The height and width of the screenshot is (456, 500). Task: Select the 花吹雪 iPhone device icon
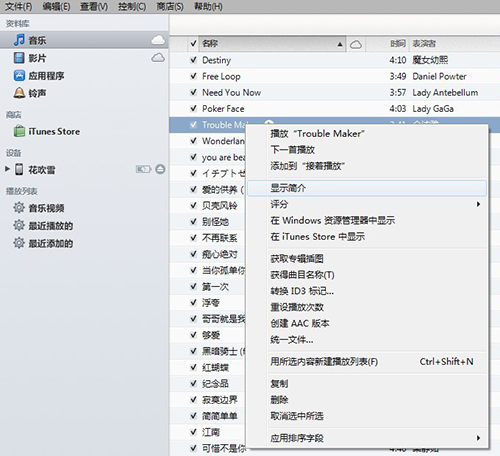click(x=19, y=169)
